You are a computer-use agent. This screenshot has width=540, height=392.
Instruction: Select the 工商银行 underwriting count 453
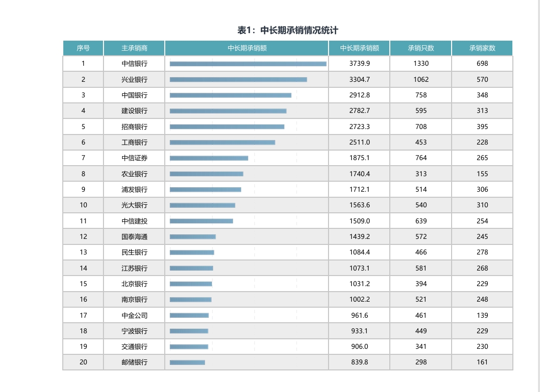pos(420,142)
